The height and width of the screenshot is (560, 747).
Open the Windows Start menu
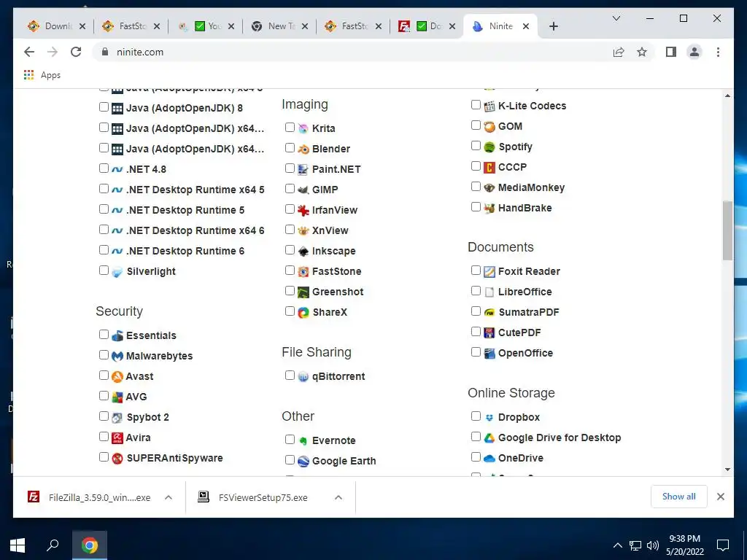18,545
